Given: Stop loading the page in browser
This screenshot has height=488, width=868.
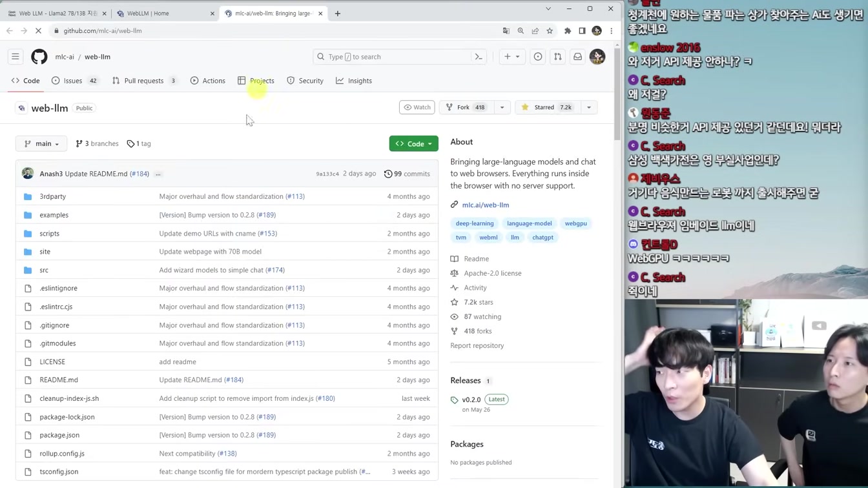Looking at the screenshot, I should (38, 30).
